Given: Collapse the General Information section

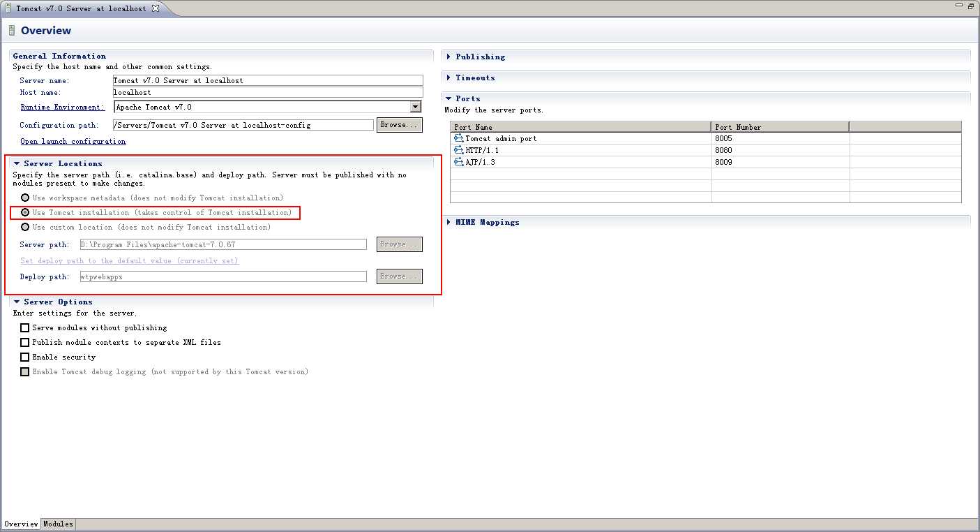Looking at the screenshot, I should pos(59,56).
